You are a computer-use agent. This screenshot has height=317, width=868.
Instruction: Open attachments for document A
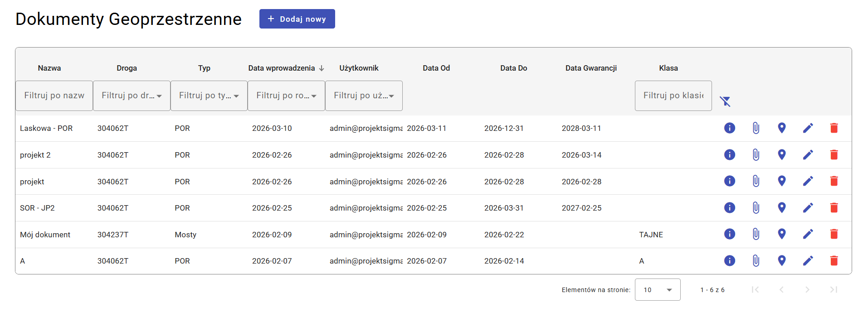coord(756,261)
